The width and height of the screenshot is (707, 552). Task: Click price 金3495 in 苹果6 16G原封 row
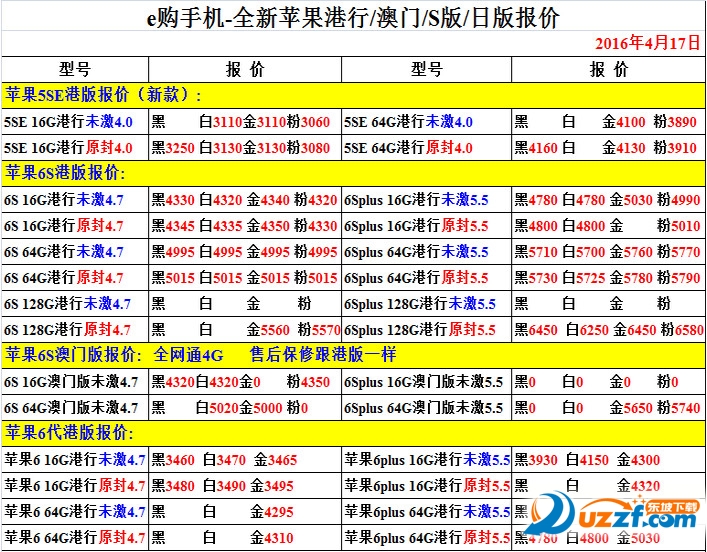[x=272, y=486]
